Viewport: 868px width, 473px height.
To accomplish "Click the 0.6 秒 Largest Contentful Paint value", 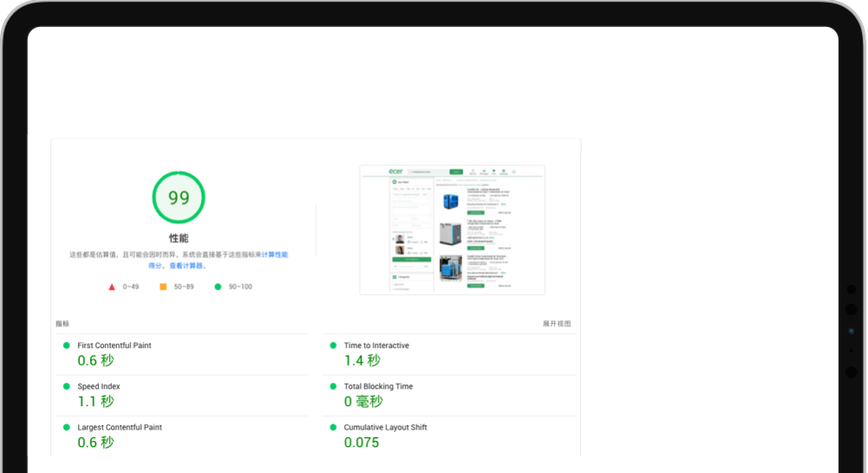I will [x=95, y=443].
